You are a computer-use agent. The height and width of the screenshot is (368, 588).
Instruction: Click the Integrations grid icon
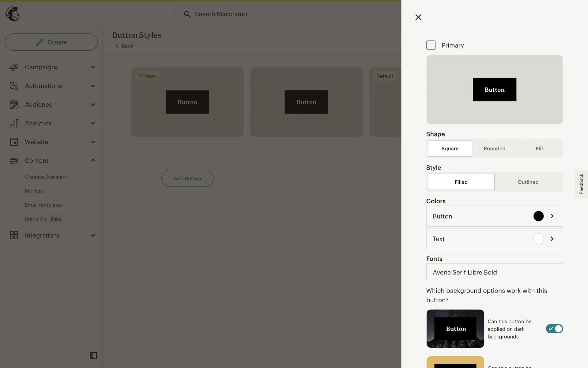tap(14, 236)
